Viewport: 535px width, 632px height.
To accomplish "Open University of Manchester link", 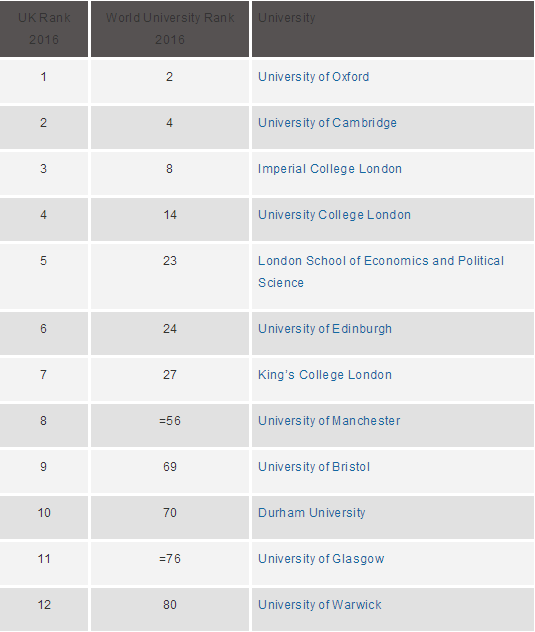I will coord(329,420).
